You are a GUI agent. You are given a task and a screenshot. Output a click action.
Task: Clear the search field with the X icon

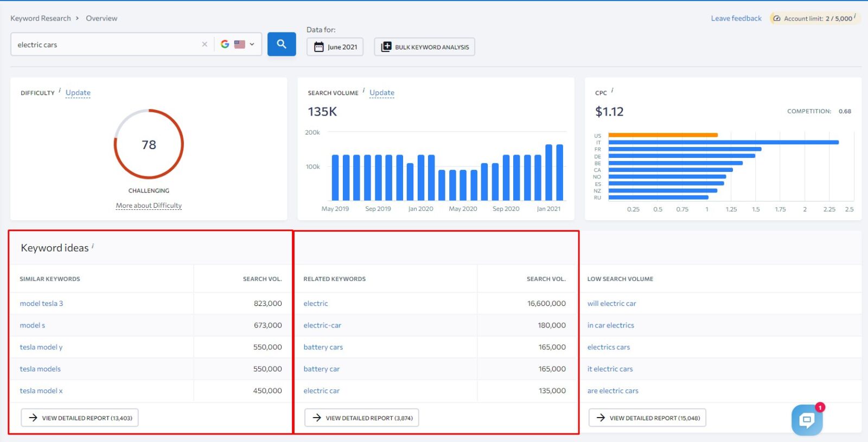click(205, 44)
